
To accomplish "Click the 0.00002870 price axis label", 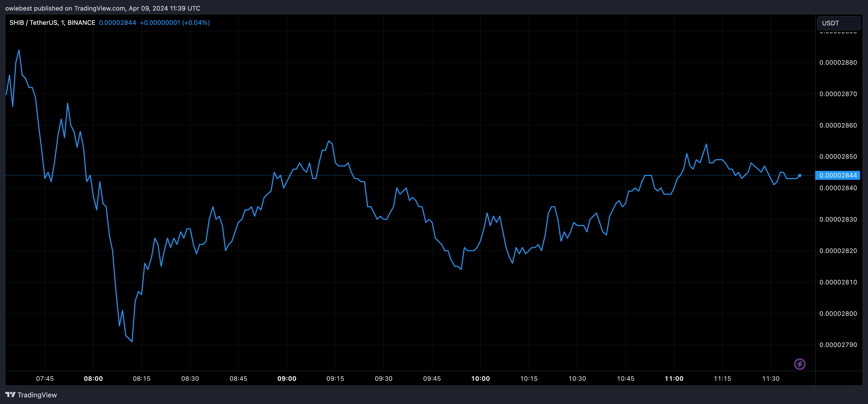I will 838,94.
